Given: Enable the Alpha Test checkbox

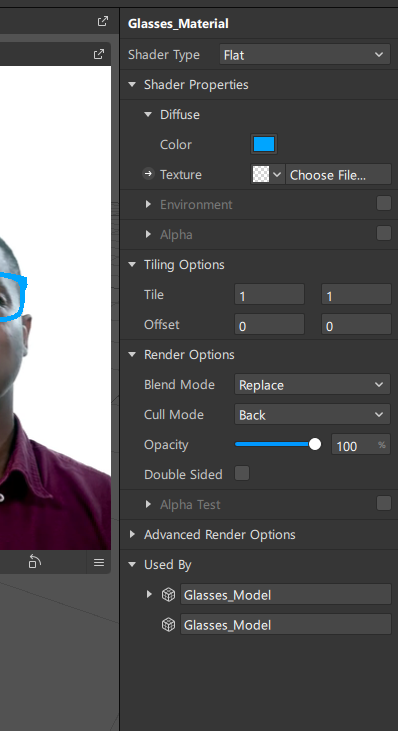Looking at the screenshot, I should pos(384,503).
